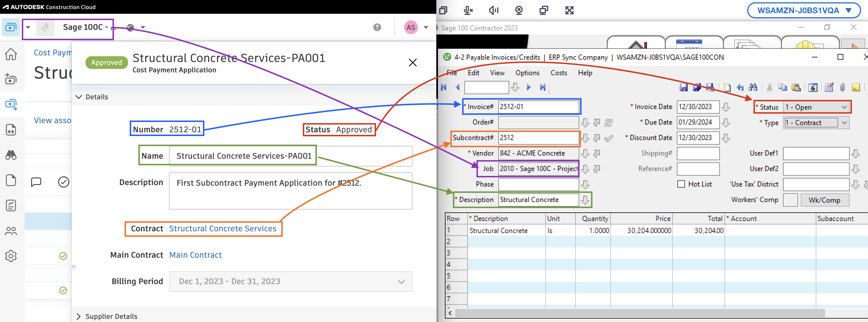Open the Change Order document sidebar icon
The height and width of the screenshot is (322, 868).
tap(11, 130)
